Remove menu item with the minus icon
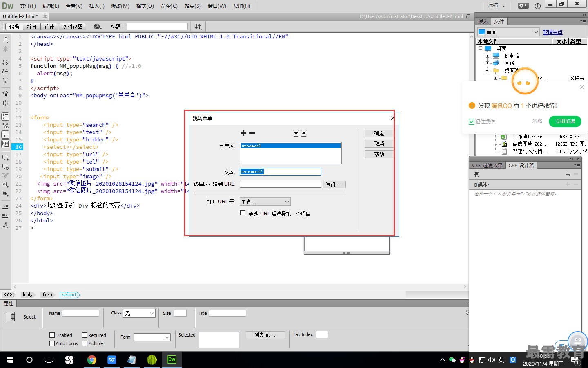 coord(252,133)
